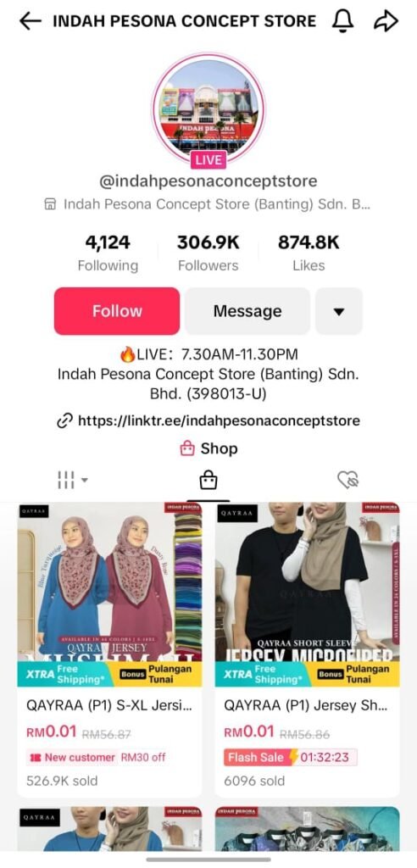
Task: Follow the Indah Pesona store
Action: coord(117,311)
